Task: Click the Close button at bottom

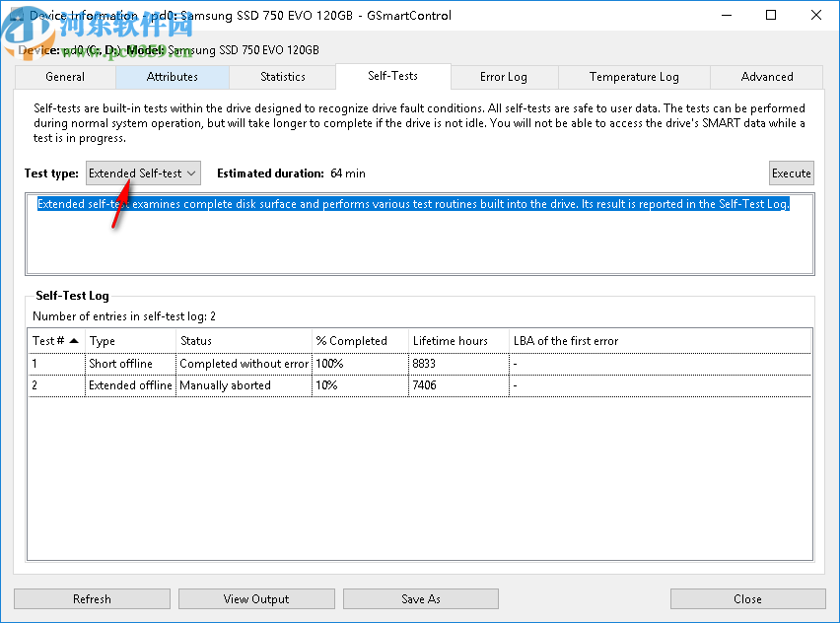Action: pyautogui.click(x=747, y=599)
